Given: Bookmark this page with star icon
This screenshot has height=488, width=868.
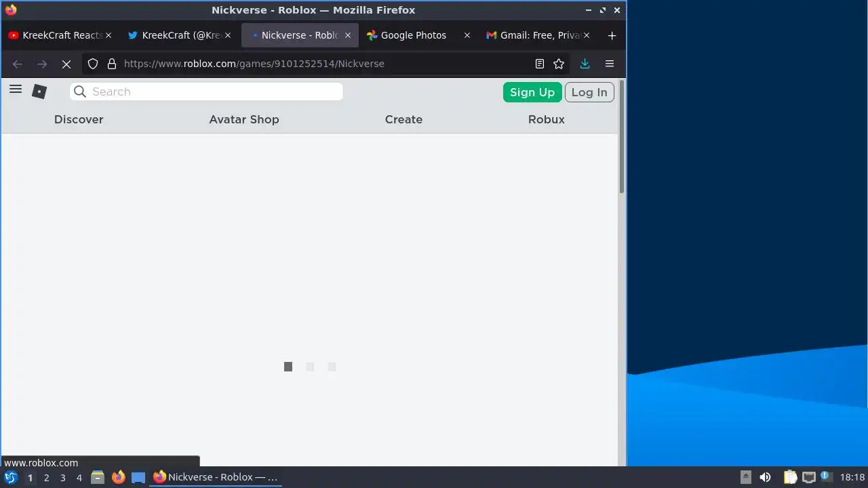Looking at the screenshot, I should pos(559,64).
